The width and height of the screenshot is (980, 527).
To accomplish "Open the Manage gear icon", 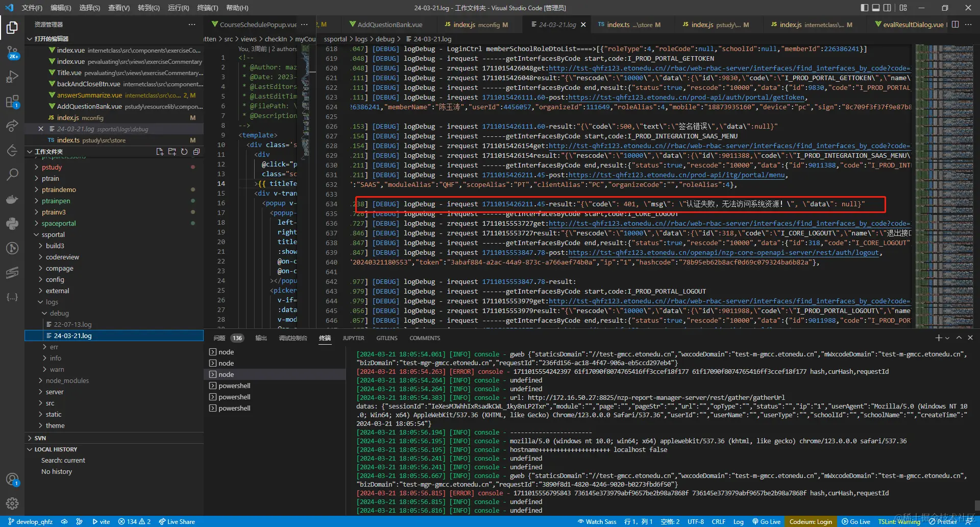I will 12,504.
